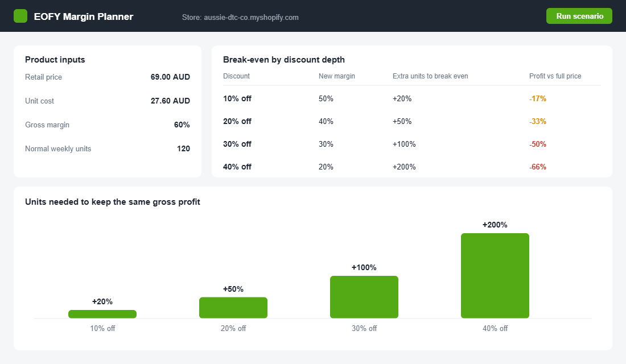
Task: Select the Gross margin value 60%
Action: point(182,125)
